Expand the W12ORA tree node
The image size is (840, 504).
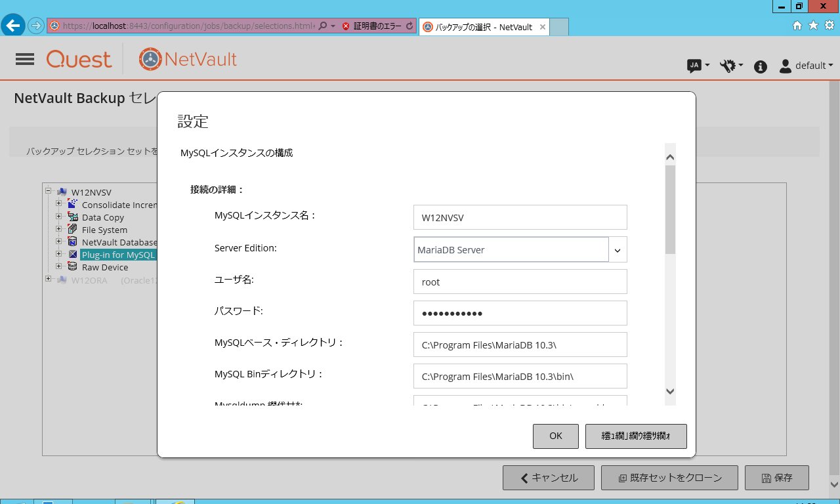click(49, 280)
